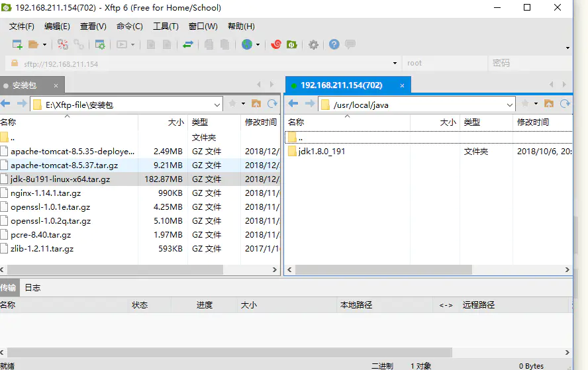Select openssl-1.0.1e.tar.gz file

pyautogui.click(x=140, y=207)
